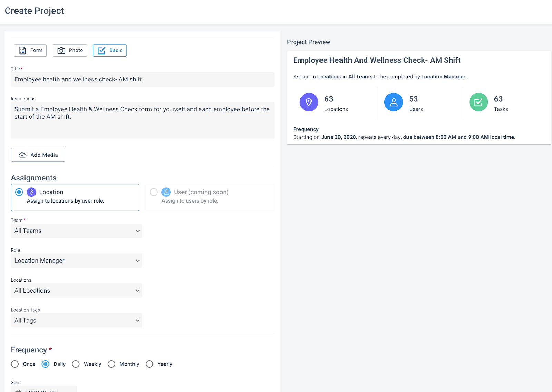Click the Basic checkmark icon
The height and width of the screenshot is (392, 552).
[101, 50]
